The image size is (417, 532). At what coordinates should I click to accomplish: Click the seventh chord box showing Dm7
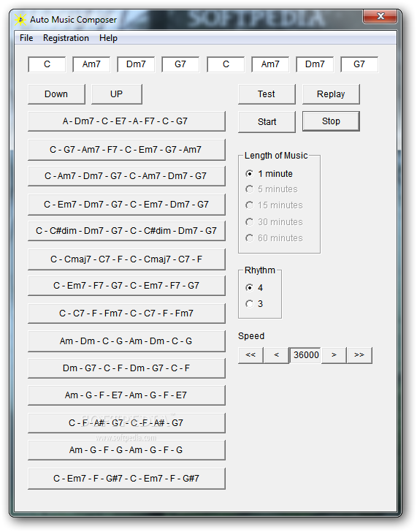pyautogui.click(x=315, y=64)
